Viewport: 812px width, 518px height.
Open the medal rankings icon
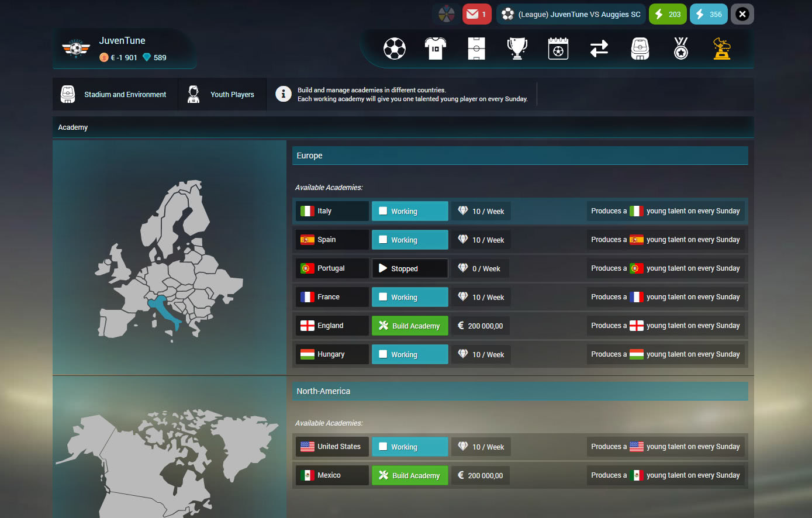[681, 49]
